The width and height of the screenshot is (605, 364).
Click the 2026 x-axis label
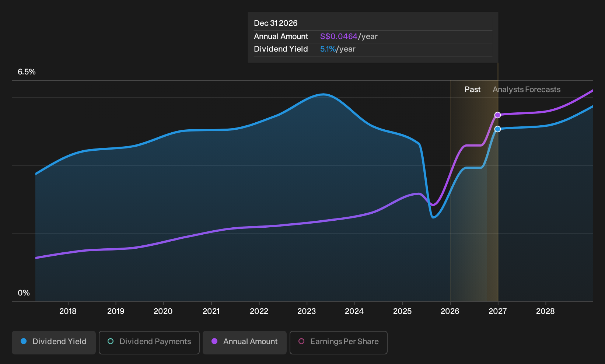(450, 311)
